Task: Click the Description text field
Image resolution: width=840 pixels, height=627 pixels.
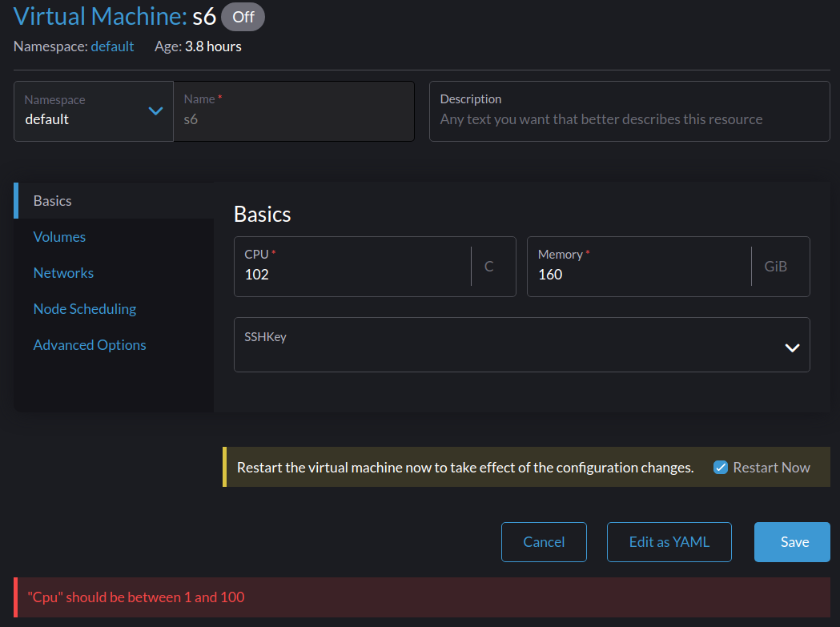Action: tap(629, 111)
